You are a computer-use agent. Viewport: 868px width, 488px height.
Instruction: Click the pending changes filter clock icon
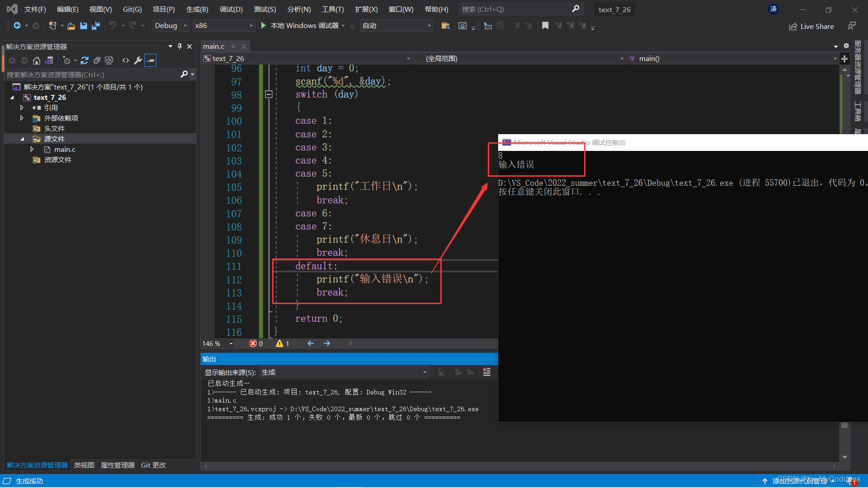(x=66, y=60)
